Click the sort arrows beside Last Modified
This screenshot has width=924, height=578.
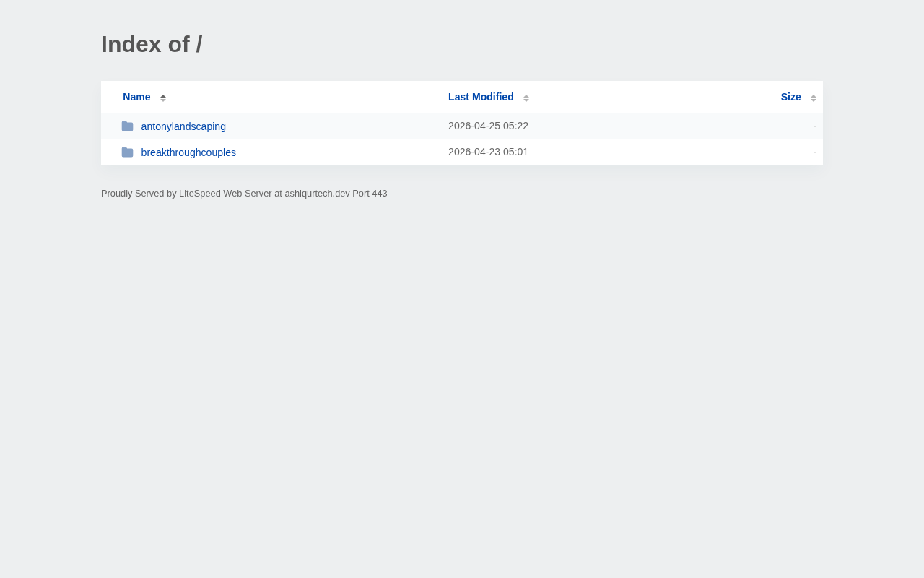click(x=526, y=98)
